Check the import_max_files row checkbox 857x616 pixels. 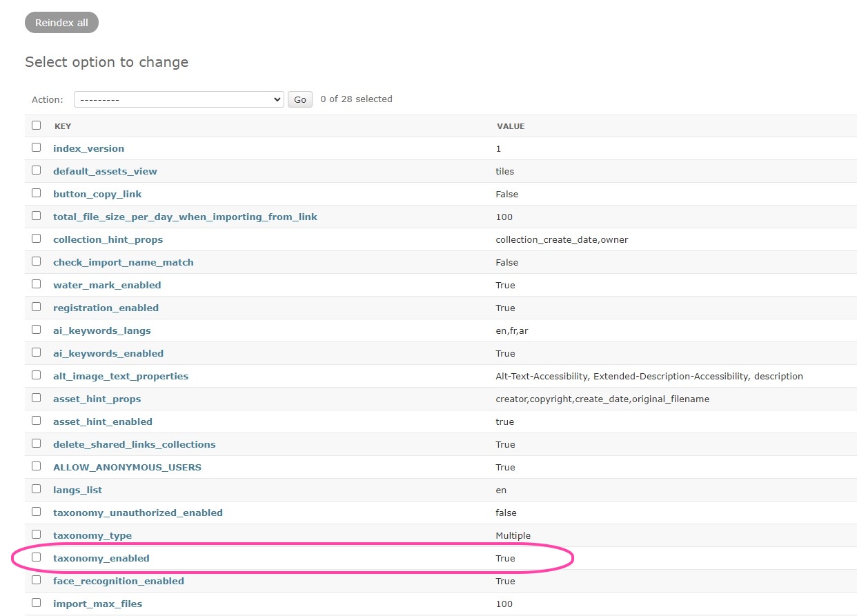point(36,602)
